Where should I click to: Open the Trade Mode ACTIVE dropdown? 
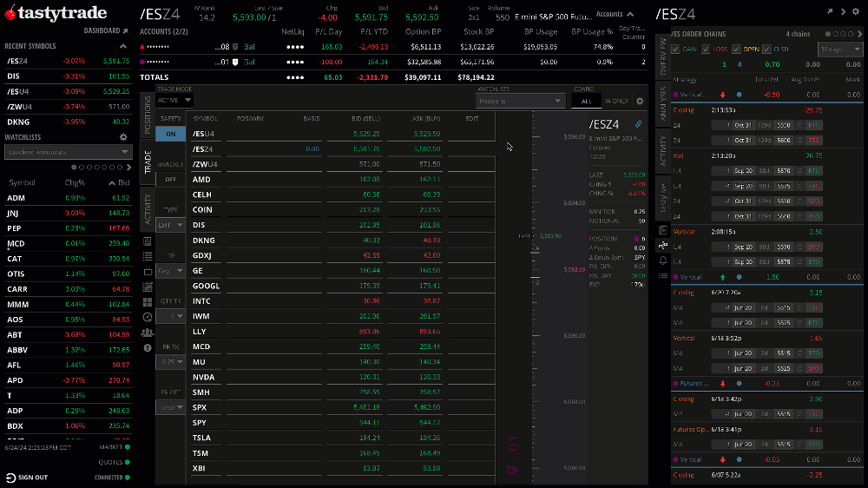point(174,100)
